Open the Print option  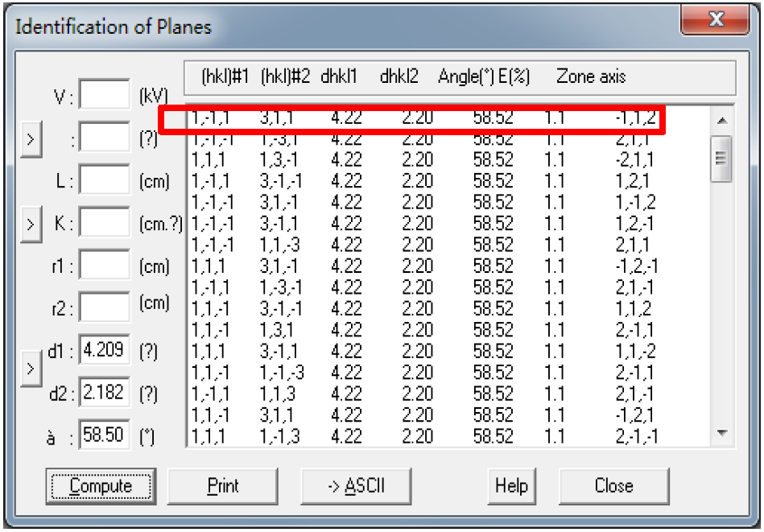223,485
